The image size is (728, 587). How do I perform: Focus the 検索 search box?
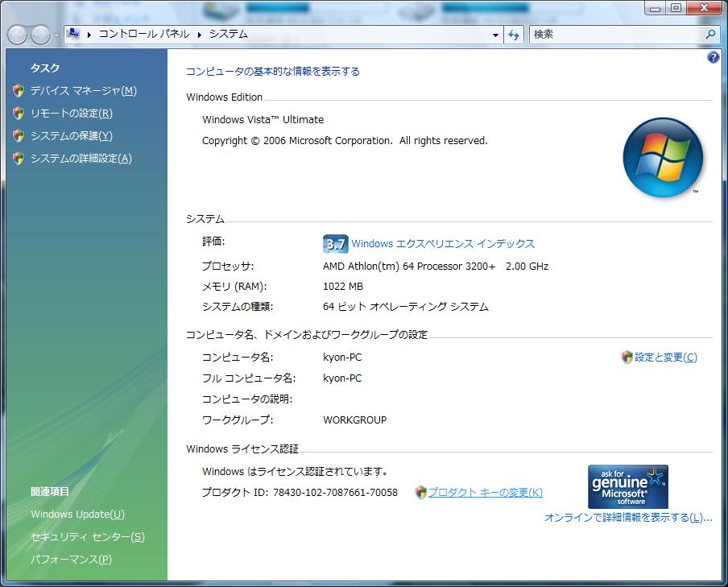pyautogui.click(x=617, y=35)
